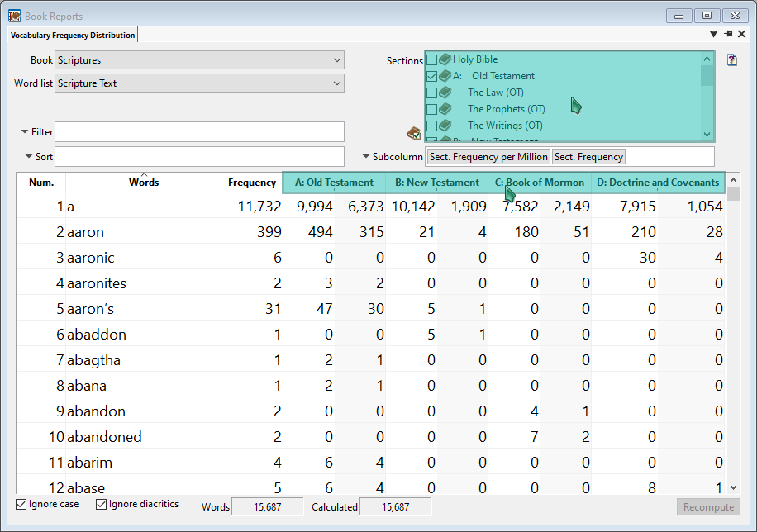This screenshot has width=757, height=532.
Task: Close the Vocabulary Frequency Distribution panel tab
Action: click(x=742, y=34)
